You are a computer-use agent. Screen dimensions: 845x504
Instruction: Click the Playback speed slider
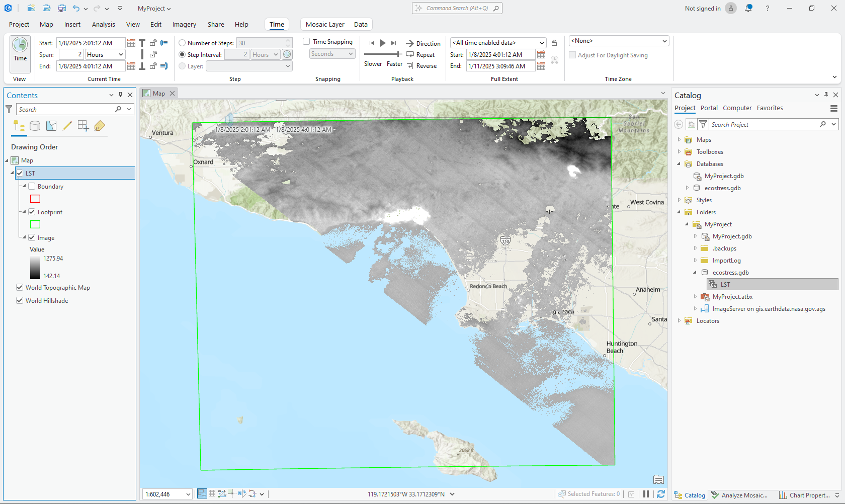[x=382, y=54]
